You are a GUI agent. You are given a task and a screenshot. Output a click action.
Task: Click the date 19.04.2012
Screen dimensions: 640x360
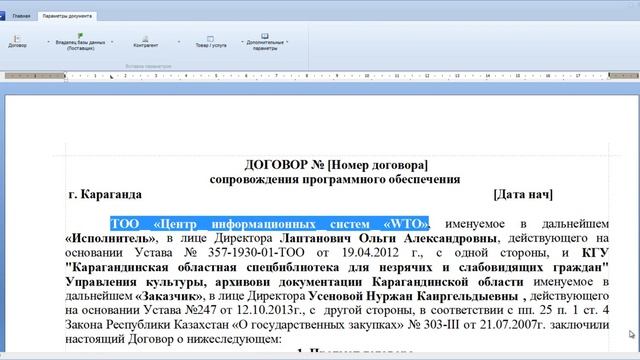click(370, 253)
